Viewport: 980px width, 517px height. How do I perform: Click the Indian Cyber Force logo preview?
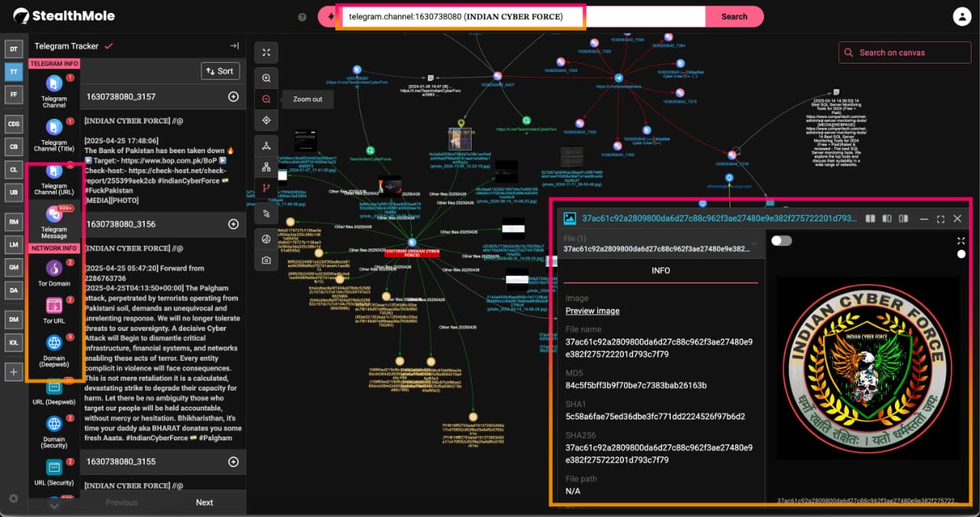point(867,368)
